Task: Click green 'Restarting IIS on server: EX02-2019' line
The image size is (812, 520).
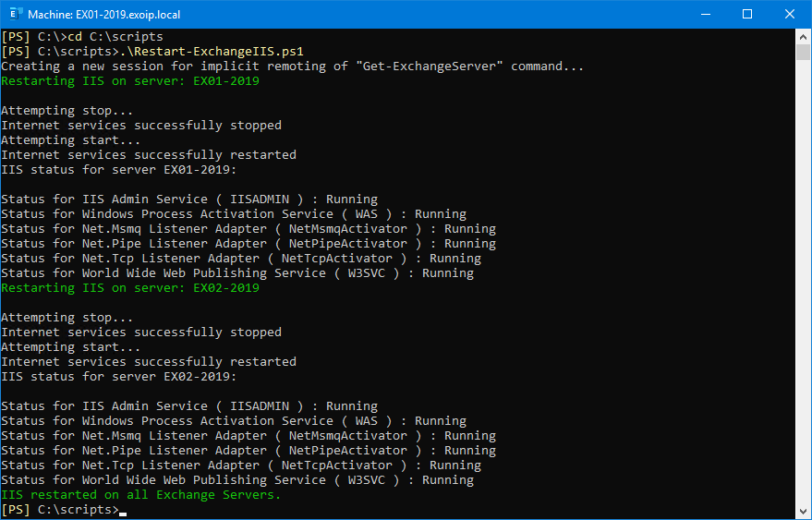Action: pyautogui.click(x=130, y=288)
